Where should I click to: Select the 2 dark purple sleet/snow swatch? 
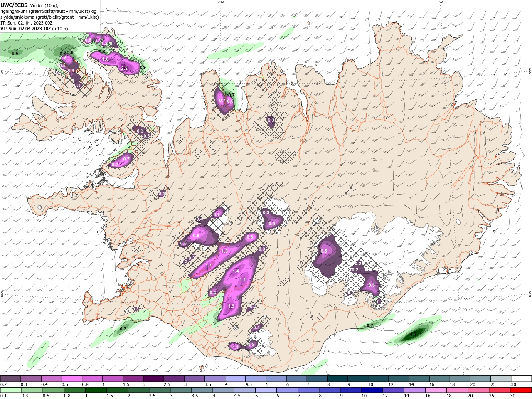(x=153, y=379)
